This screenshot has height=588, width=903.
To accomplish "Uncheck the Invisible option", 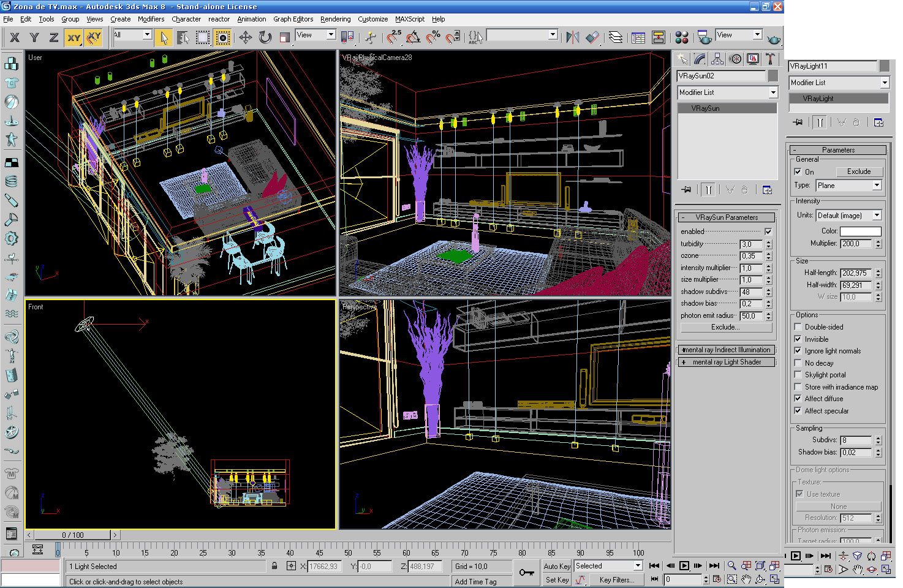I will [x=798, y=339].
